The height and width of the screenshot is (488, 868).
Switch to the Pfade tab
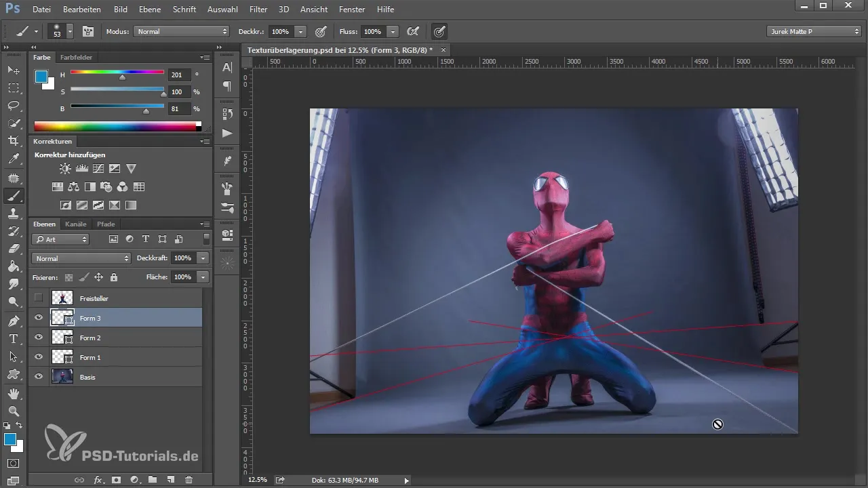tap(106, 224)
